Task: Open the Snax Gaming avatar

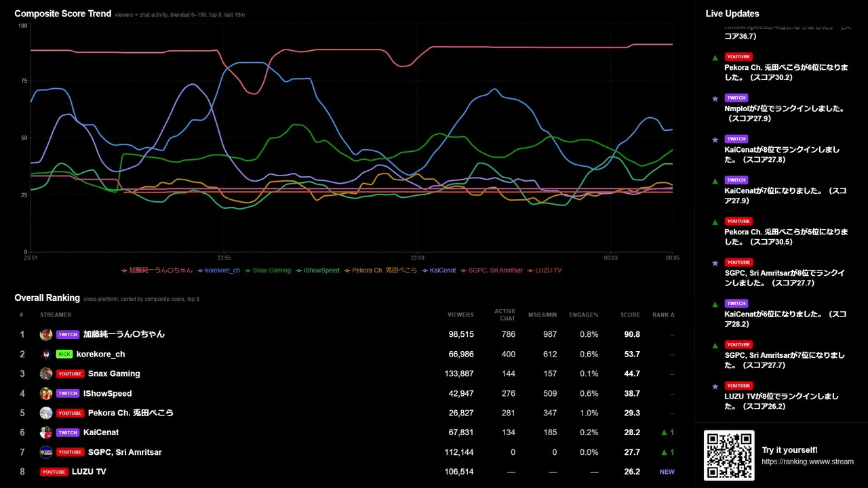Action: (x=46, y=373)
